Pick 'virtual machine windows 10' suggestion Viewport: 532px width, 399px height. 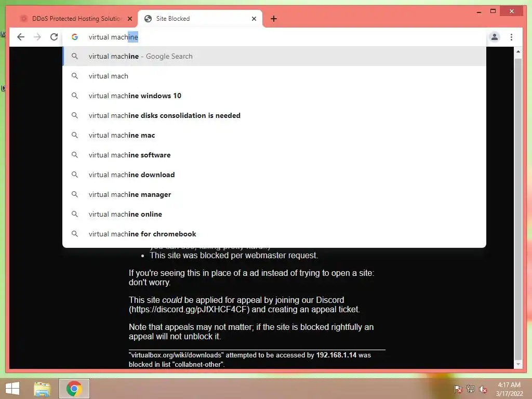274,96
